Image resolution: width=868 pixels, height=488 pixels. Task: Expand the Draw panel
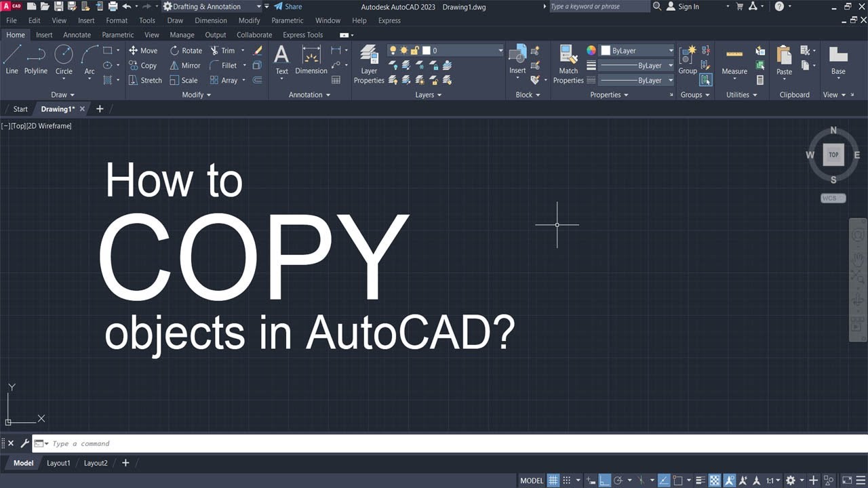(x=62, y=95)
